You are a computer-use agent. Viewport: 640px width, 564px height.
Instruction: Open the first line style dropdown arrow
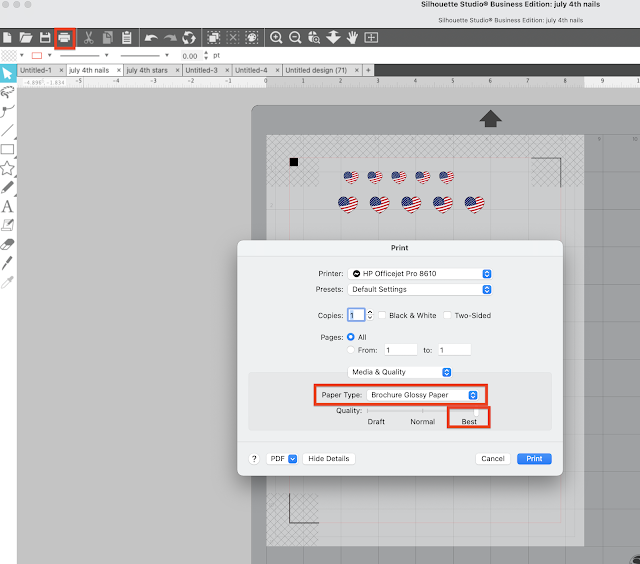click(x=107, y=55)
